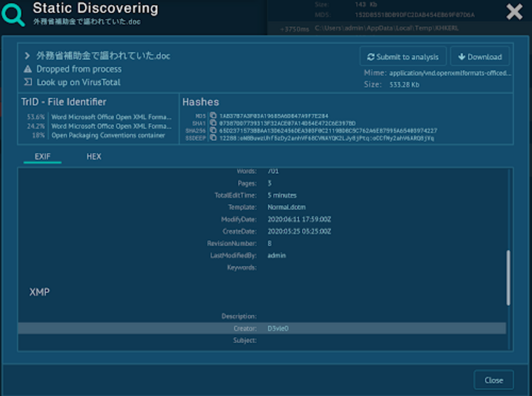Copy the SHA256 hash value
Image resolution: width=532 pixels, height=396 pixels.
213,130
